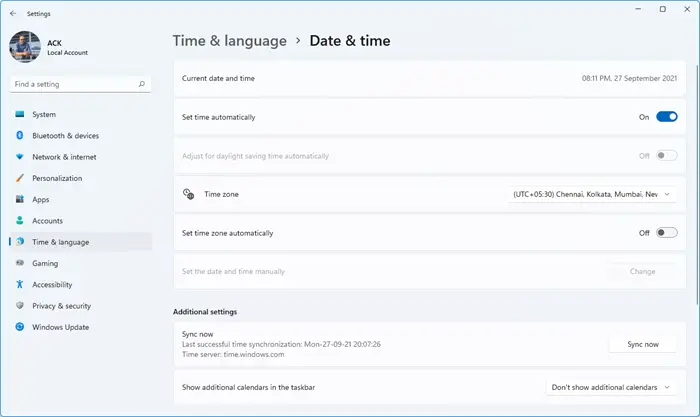Screen dimensions: 700x417
Task: Click breadcrumb chevron separator
Action: 298,41
